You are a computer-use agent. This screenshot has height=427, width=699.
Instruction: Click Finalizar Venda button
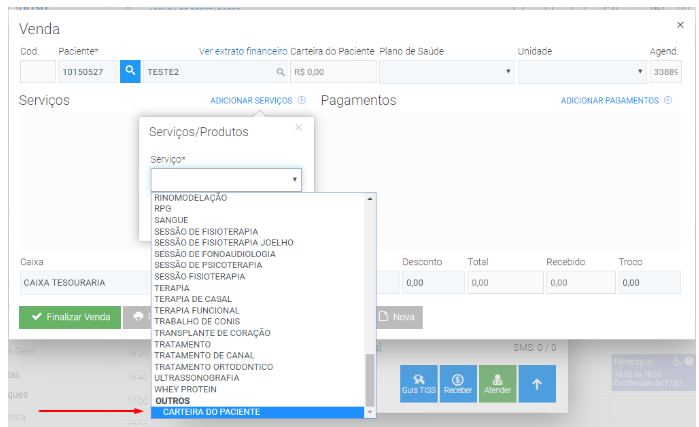coord(70,317)
